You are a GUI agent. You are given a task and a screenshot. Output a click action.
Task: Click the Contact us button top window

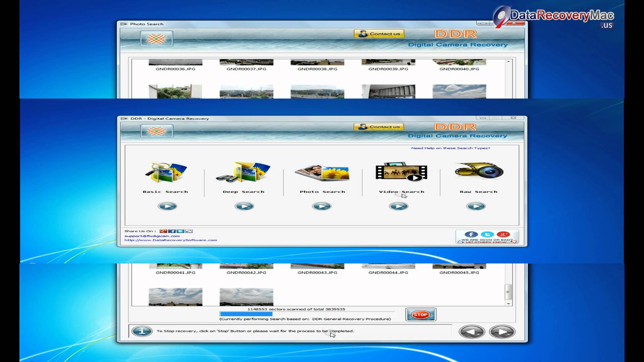[379, 34]
